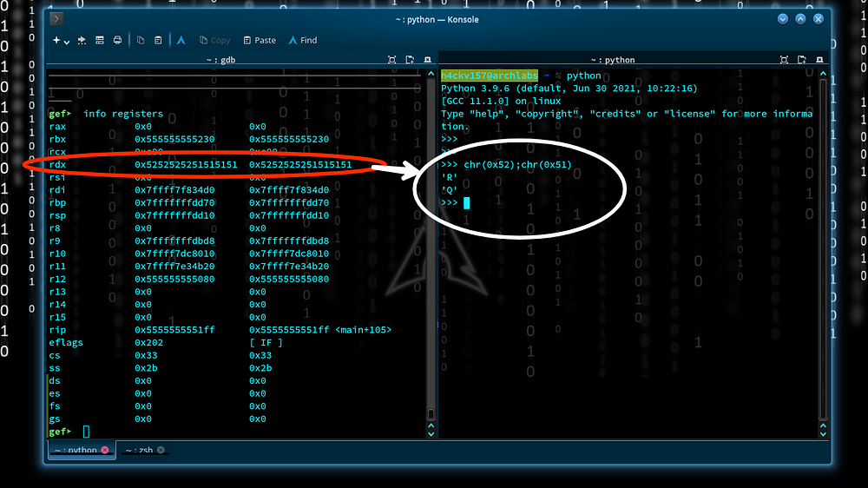
Task: Open the window menu chevron button in title bar
Action: tap(56, 19)
